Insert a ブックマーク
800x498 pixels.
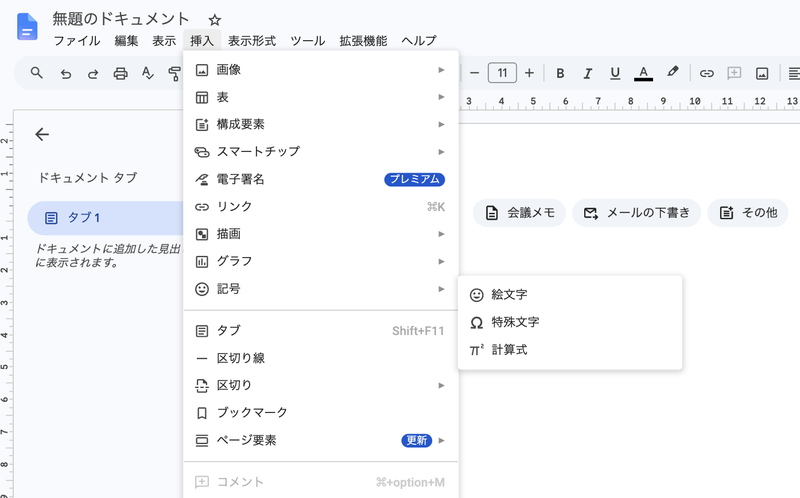(321, 412)
